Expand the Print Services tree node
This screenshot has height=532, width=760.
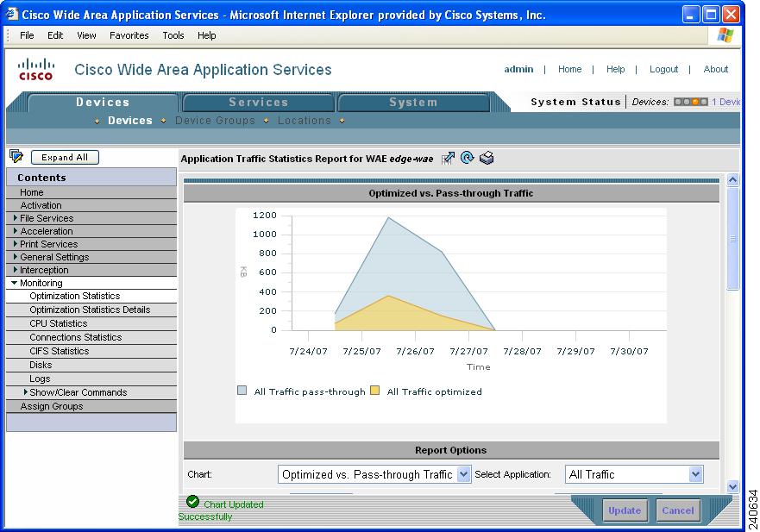(x=15, y=244)
